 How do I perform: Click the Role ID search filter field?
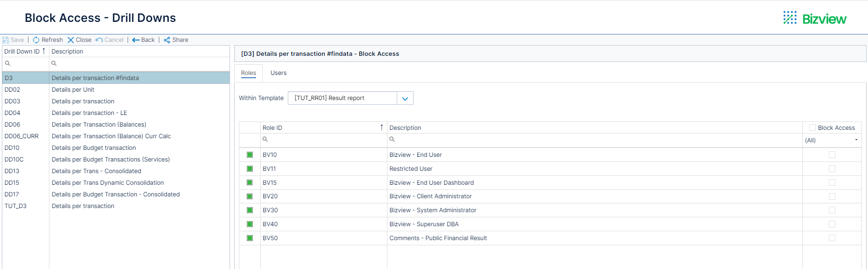(x=324, y=139)
